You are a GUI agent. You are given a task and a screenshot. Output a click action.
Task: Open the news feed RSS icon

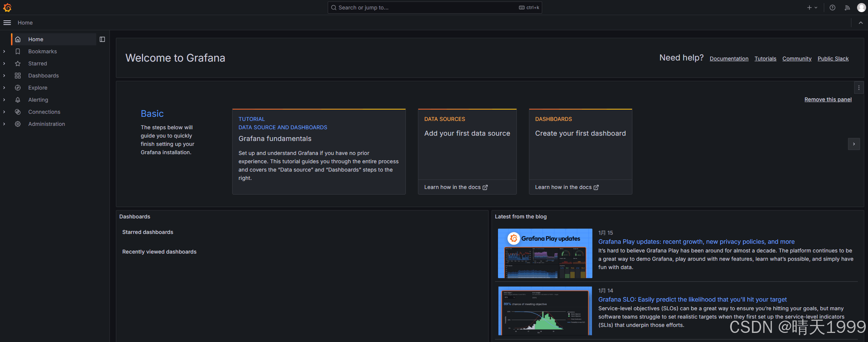847,8
